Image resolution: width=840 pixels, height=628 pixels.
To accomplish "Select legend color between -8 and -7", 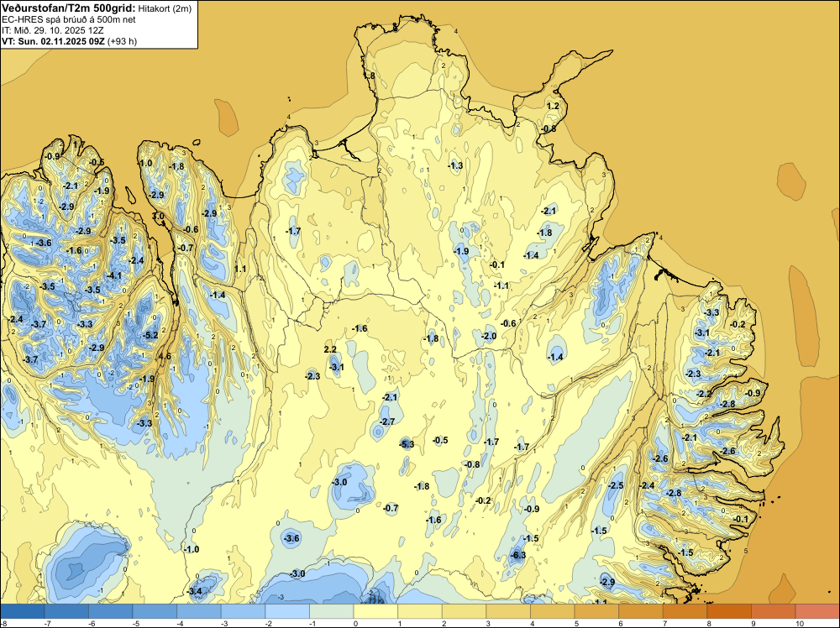I will point(23,611).
